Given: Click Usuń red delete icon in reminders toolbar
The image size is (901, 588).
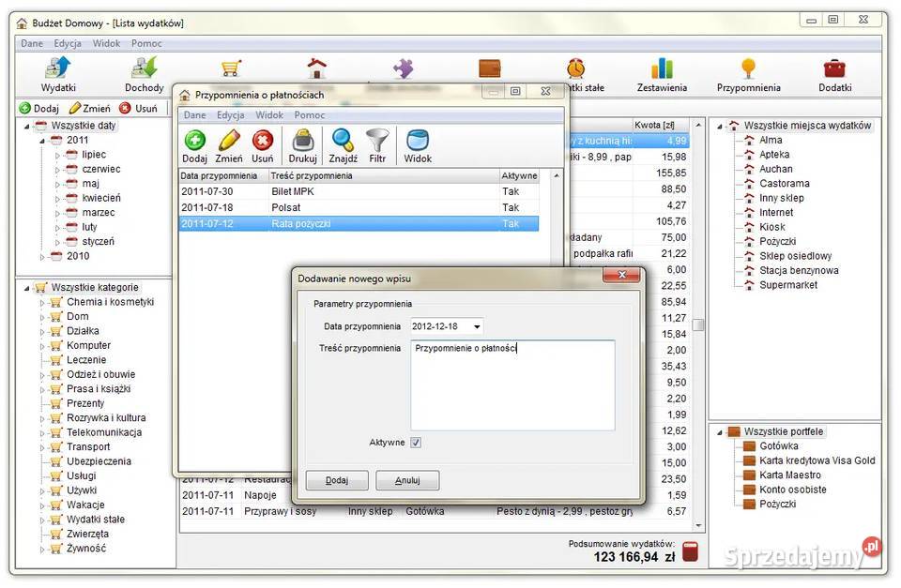Looking at the screenshot, I should (x=263, y=145).
